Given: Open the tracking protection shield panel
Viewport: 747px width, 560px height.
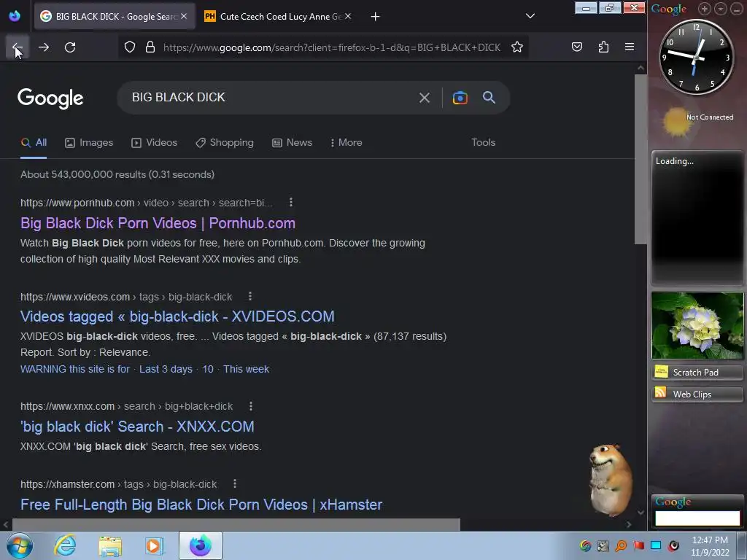Looking at the screenshot, I should click(x=130, y=47).
